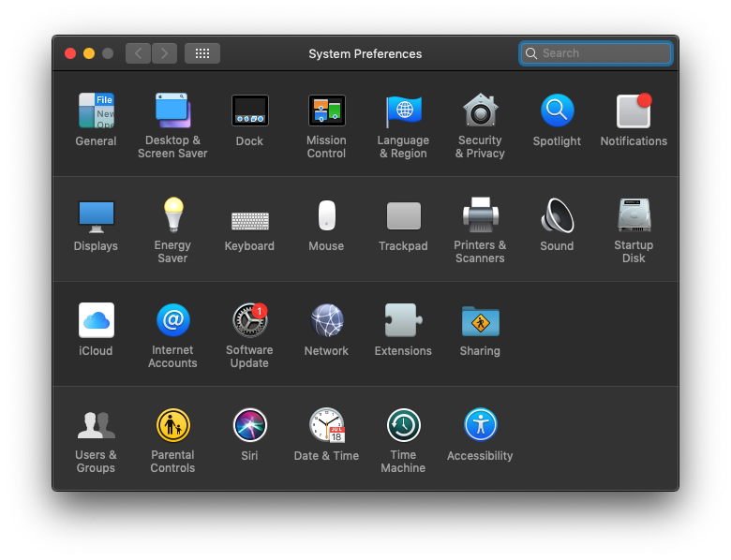Focus the Search field

point(595,53)
